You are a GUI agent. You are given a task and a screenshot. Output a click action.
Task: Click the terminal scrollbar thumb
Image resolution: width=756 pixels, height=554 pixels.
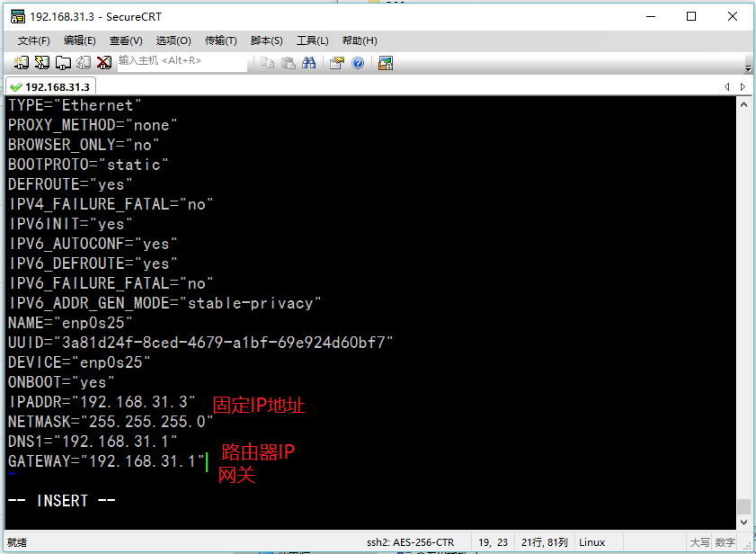[x=743, y=506]
